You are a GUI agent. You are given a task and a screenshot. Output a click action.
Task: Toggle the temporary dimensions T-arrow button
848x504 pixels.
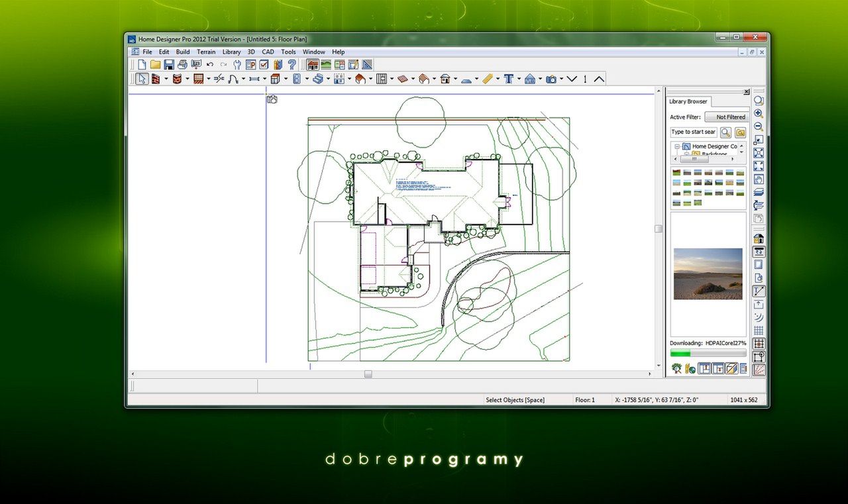759,291
